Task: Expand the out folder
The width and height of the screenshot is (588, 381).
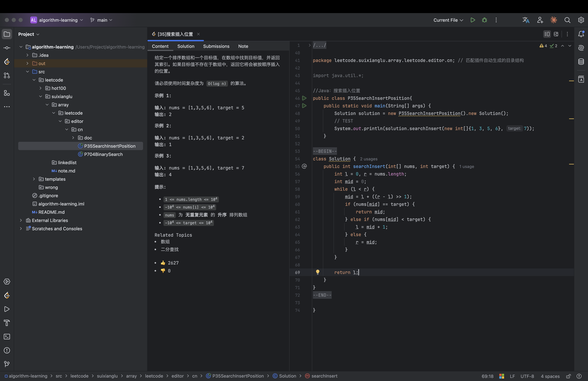Action: click(28, 63)
